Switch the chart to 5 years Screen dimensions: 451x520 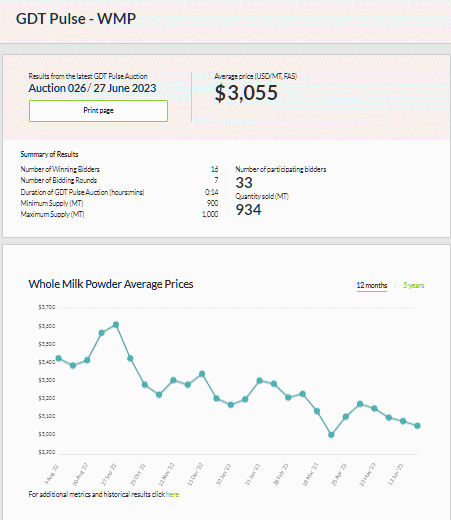coord(413,285)
